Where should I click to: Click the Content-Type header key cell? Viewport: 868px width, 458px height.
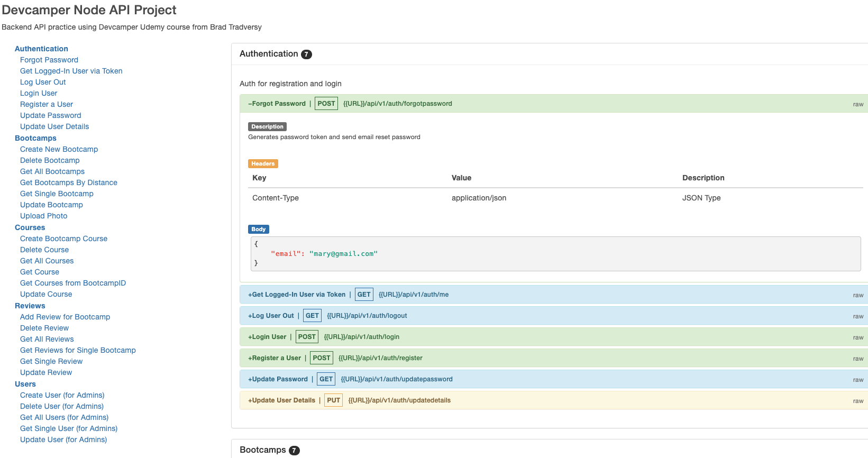tap(276, 198)
